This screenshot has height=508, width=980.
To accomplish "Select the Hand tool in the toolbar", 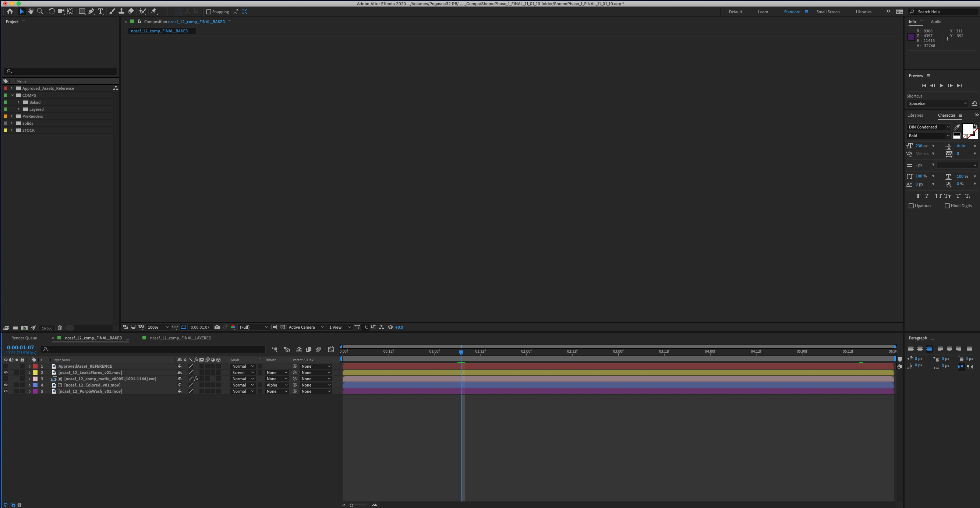I will [31, 11].
